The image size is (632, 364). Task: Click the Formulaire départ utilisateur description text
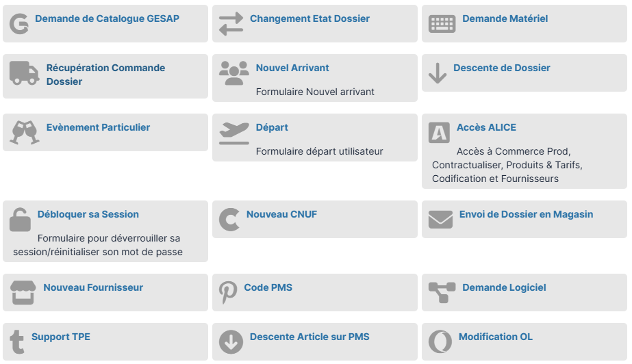pyautogui.click(x=319, y=151)
